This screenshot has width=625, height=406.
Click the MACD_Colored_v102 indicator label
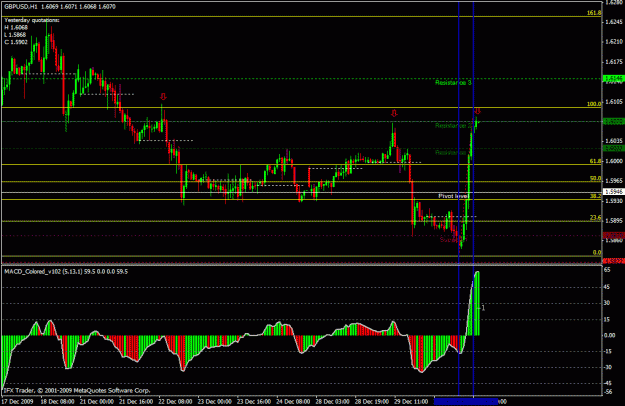[x=66, y=272]
